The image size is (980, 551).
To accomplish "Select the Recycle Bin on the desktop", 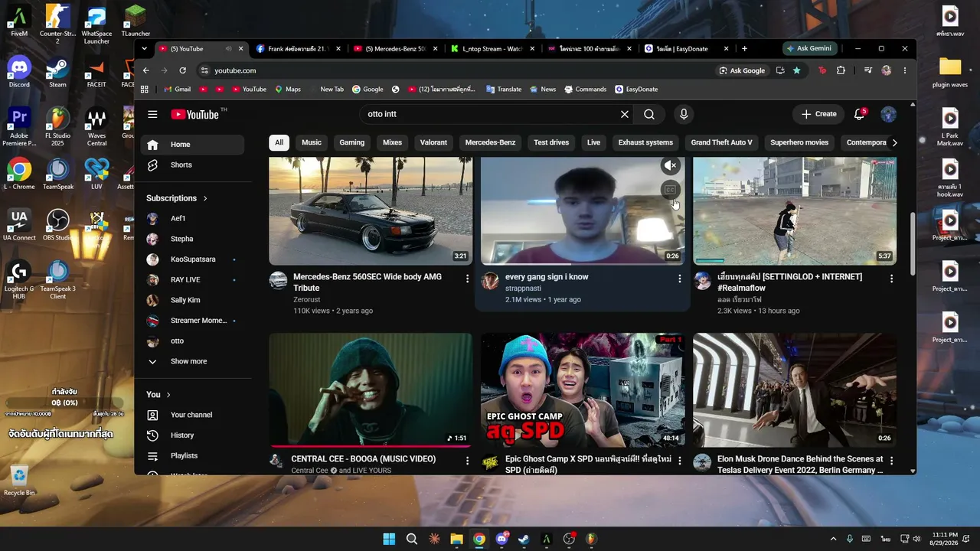I will click(x=19, y=481).
